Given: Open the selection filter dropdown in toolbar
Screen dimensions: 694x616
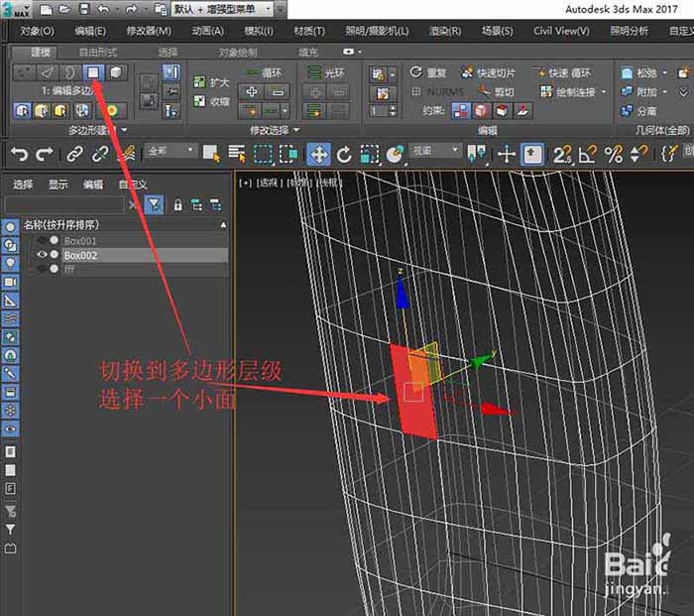Looking at the screenshot, I should click(170, 152).
